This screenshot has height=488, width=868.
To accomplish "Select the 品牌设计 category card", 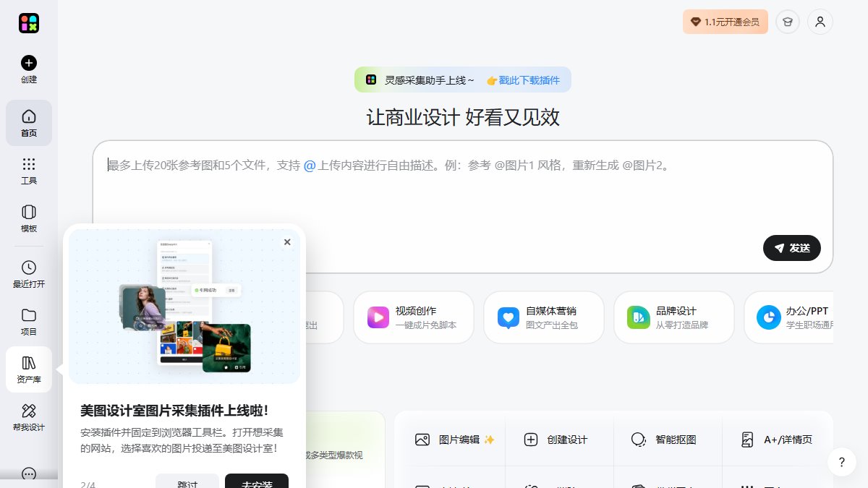I will tap(674, 317).
